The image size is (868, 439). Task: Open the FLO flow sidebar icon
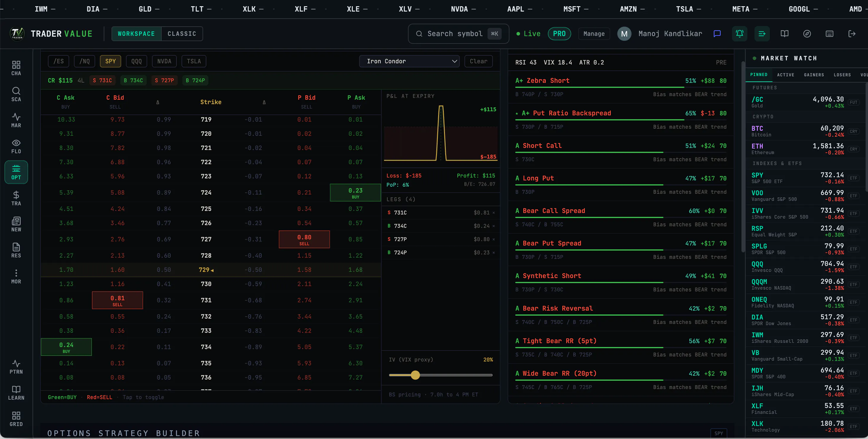16,146
